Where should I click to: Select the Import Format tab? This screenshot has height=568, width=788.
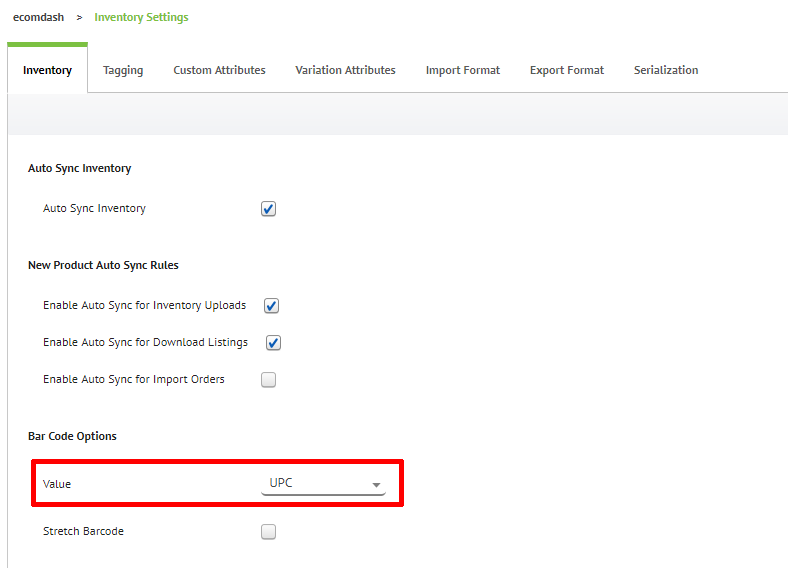(x=462, y=70)
